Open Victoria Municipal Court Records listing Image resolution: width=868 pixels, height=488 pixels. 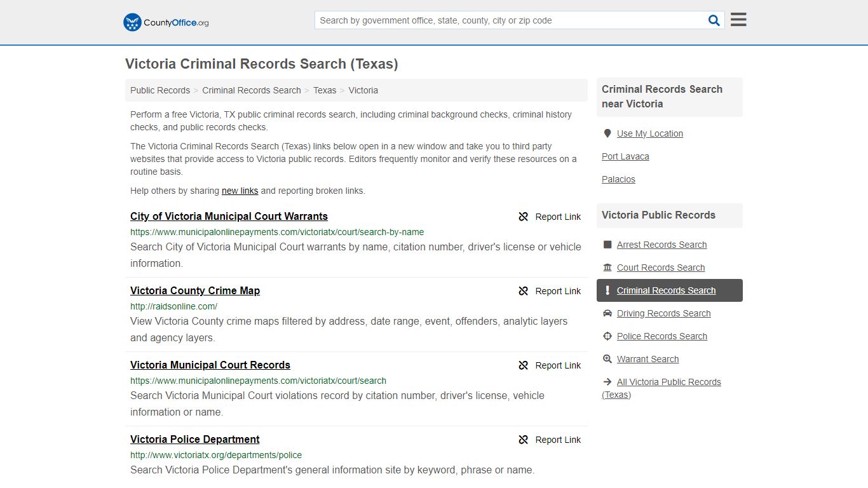(x=210, y=365)
